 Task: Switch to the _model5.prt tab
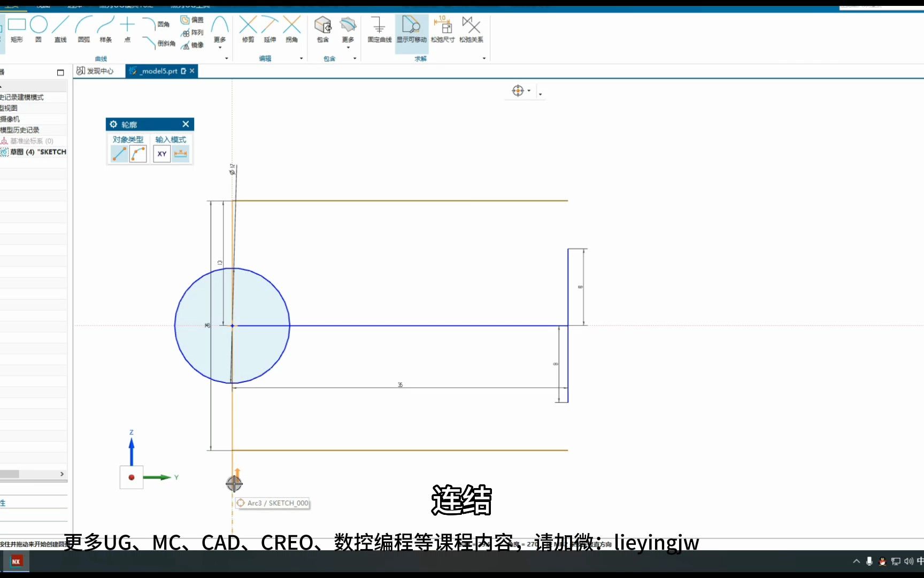click(158, 71)
